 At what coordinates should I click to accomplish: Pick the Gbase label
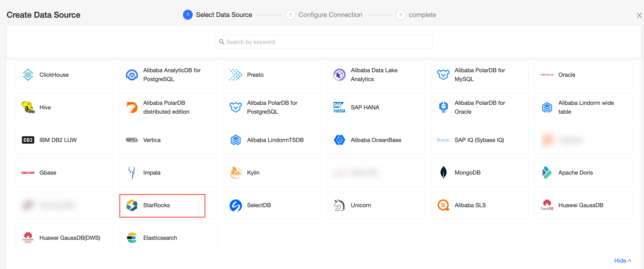[x=48, y=173]
